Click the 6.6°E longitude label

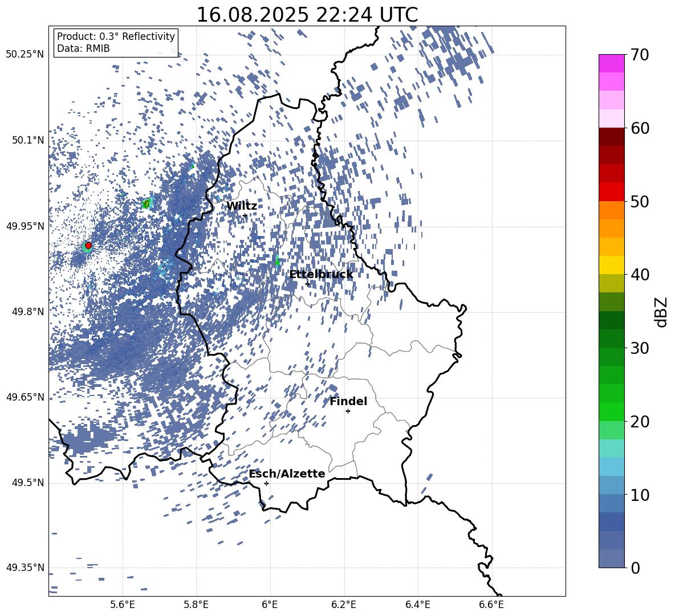tap(491, 605)
